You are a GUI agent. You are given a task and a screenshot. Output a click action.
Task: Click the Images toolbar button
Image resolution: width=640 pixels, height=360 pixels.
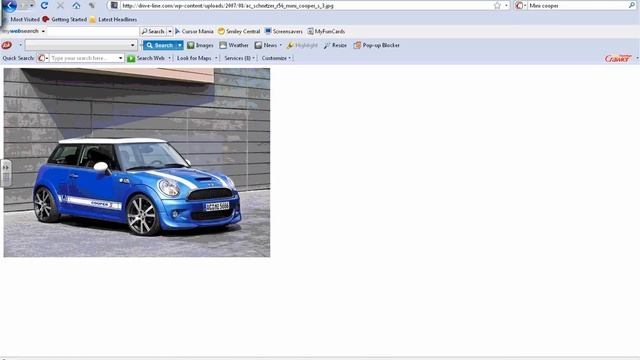point(200,45)
